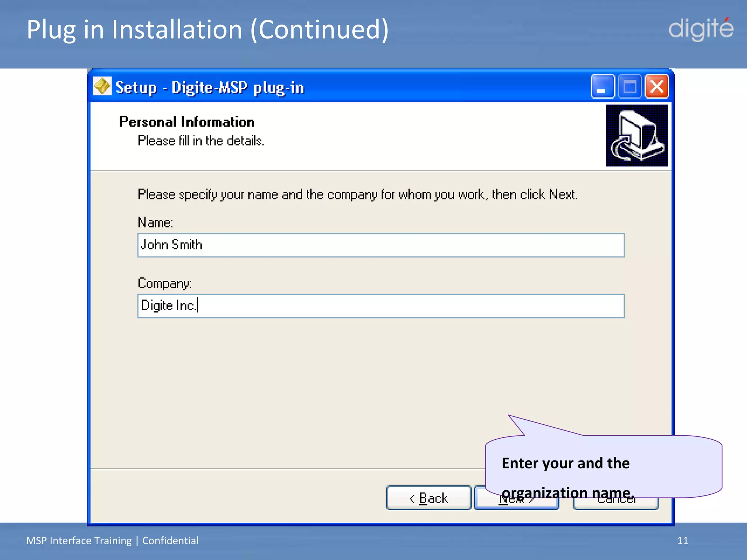
Task: Click the maximize button in the title bar
Action: [630, 86]
